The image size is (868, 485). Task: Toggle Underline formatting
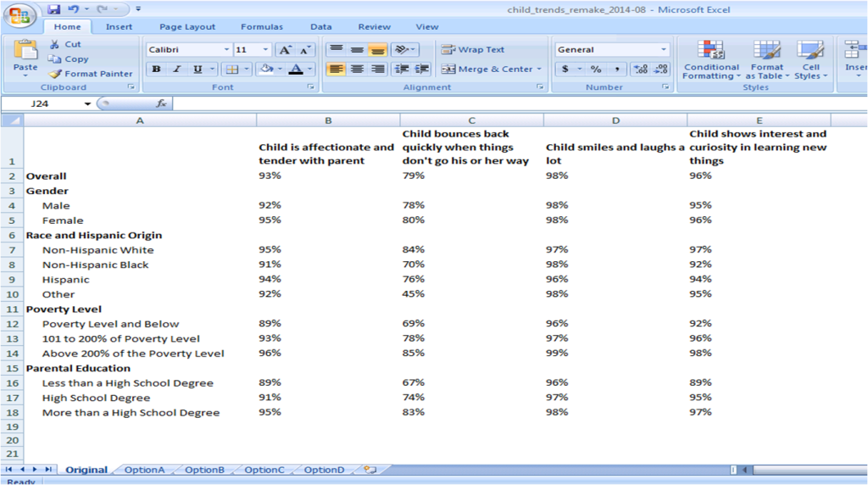[198, 70]
